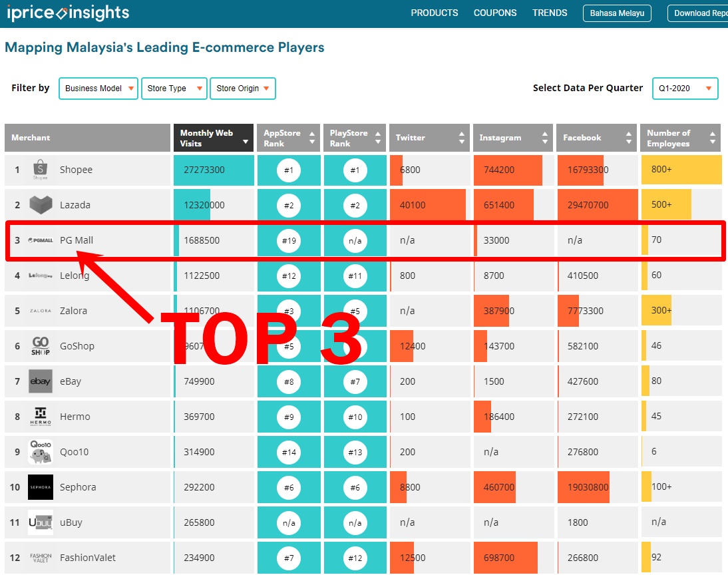Sort by AppStore Rank column

click(x=289, y=138)
